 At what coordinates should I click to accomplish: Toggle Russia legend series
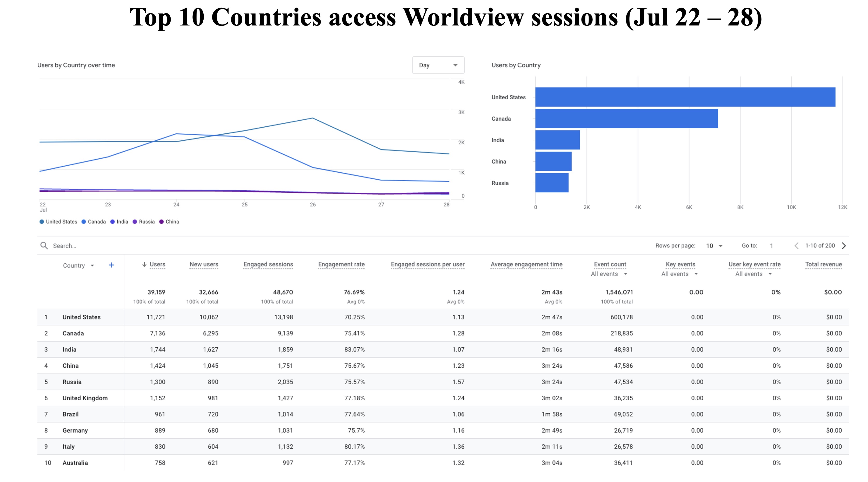pos(144,222)
